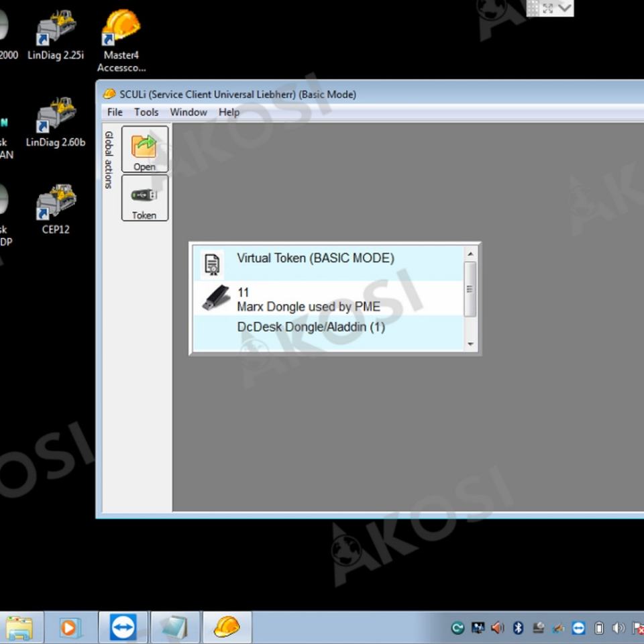The height and width of the screenshot is (644, 644).
Task: Open the notepad taskbar icon
Action: (175, 628)
